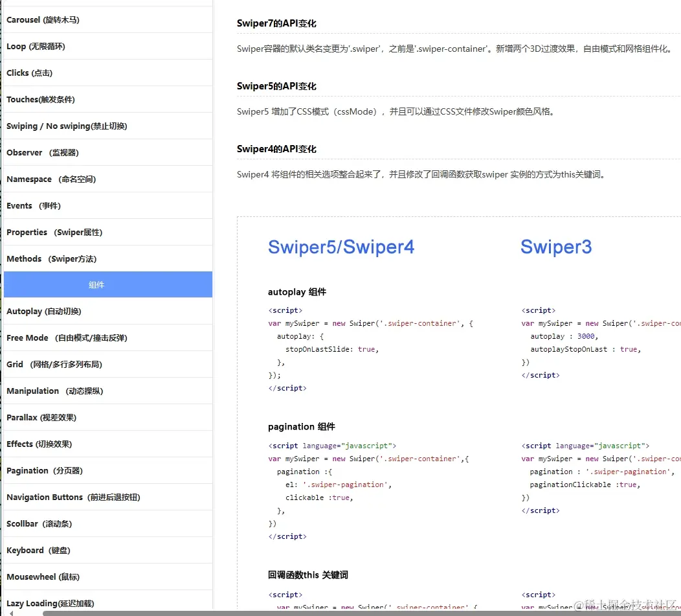Click the clickable :true code line
The width and height of the screenshot is (681, 616).
(x=319, y=497)
